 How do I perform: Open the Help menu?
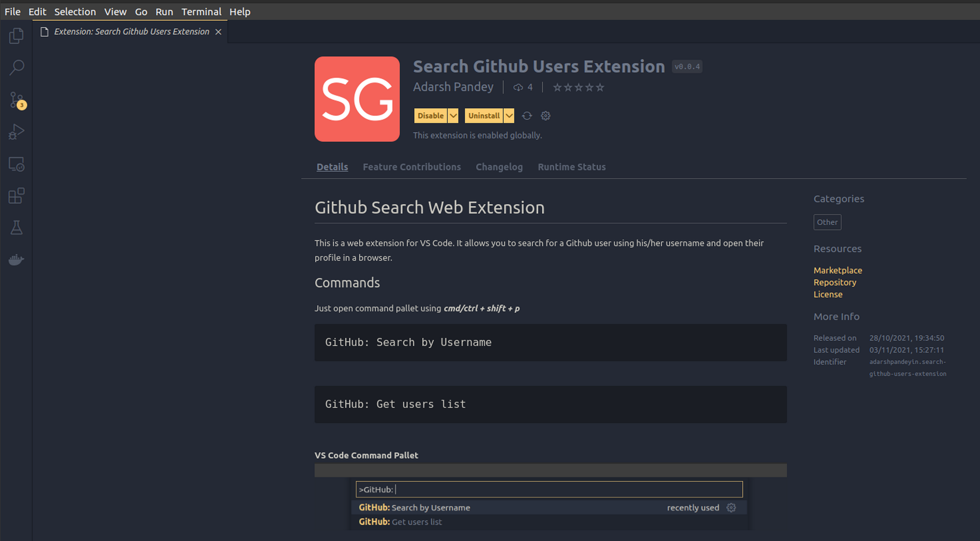(240, 12)
